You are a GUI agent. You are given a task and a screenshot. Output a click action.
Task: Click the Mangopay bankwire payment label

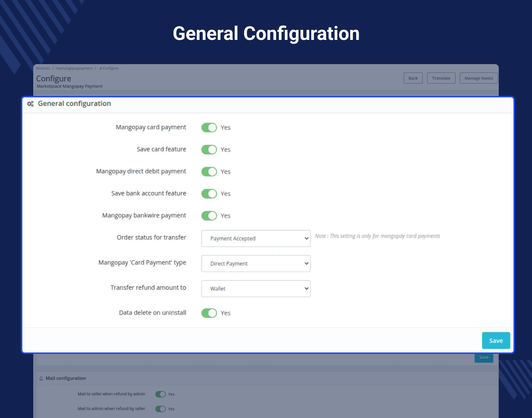point(144,216)
